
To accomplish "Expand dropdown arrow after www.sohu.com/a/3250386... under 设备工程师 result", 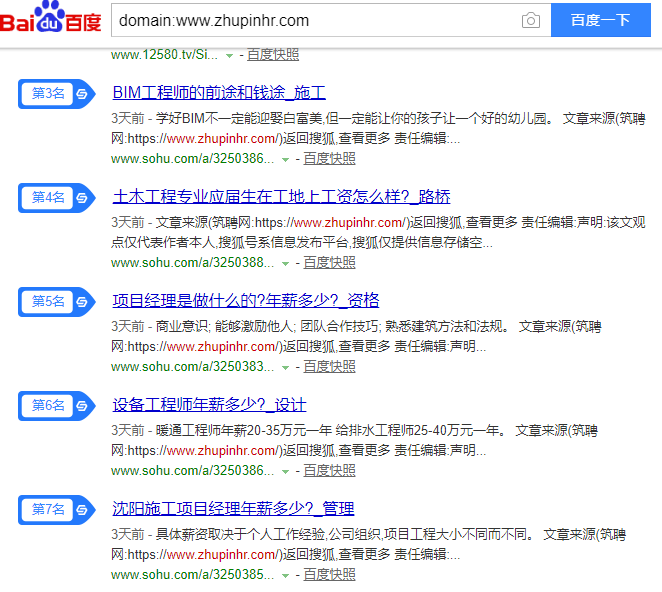I will click(x=285, y=472).
